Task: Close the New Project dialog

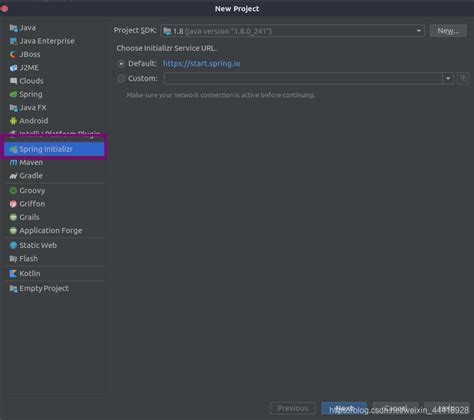Action: pos(4,9)
